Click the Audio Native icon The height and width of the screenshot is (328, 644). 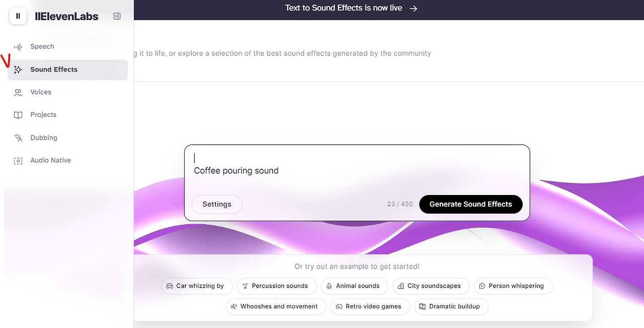pos(18,161)
